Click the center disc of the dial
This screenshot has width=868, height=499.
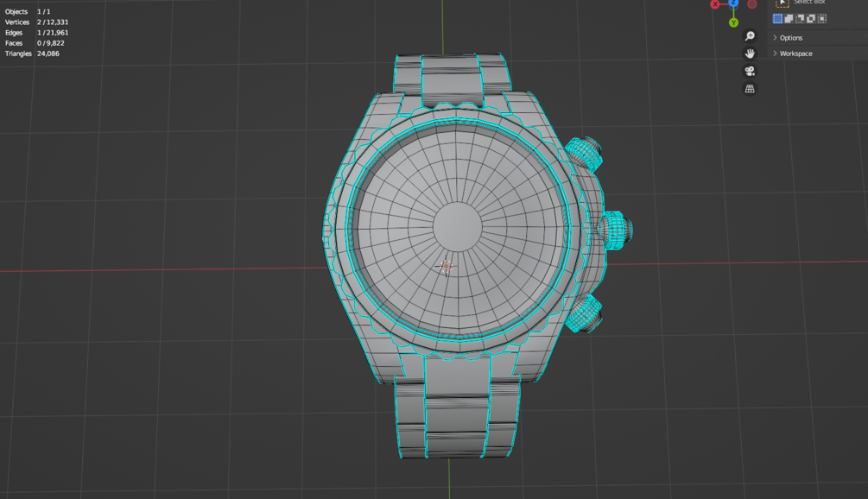coord(458,227)
